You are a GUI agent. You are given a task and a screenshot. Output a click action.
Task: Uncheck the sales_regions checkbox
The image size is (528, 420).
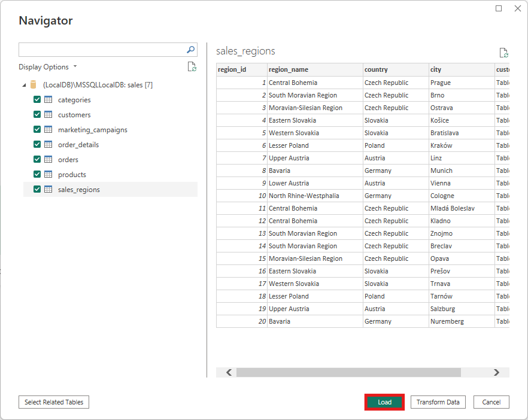[37, 189]
